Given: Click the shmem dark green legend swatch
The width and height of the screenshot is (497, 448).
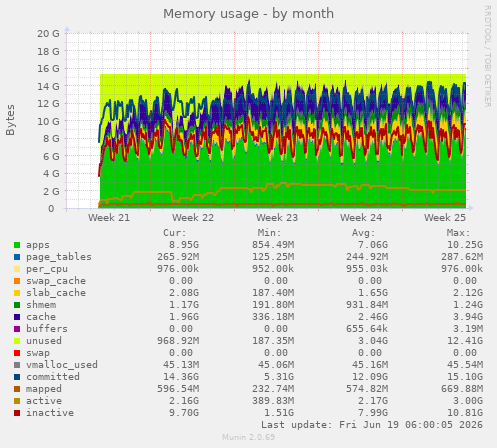Looking at the screenshot, I should (x=17, y=305).
